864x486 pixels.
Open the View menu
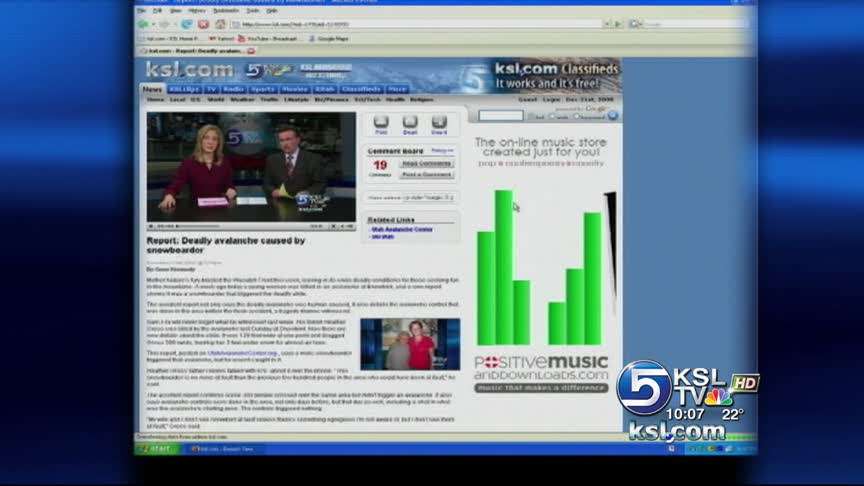[176, 10]
